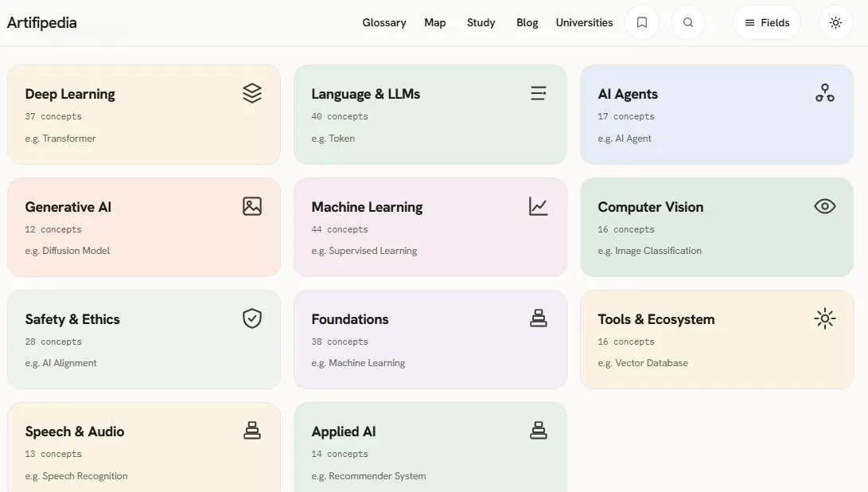868x492 pixels.
Task: Open the Fields menu
Action: pos(767,23)
